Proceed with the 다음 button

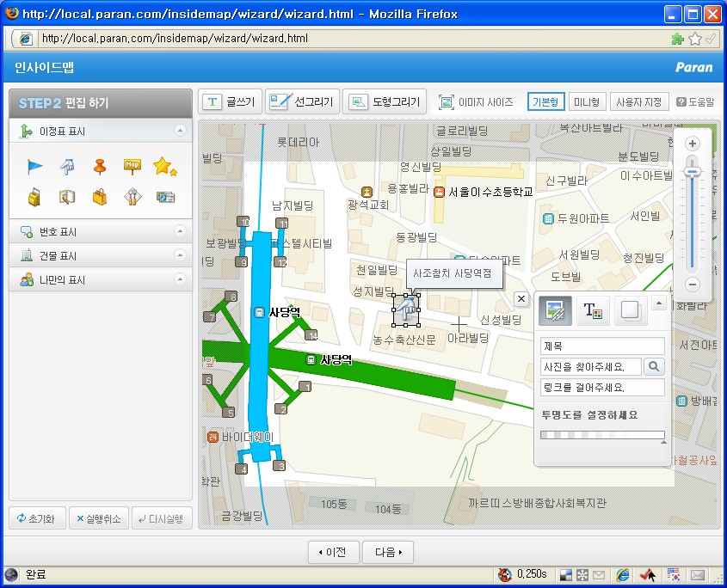tap(388, 552)
